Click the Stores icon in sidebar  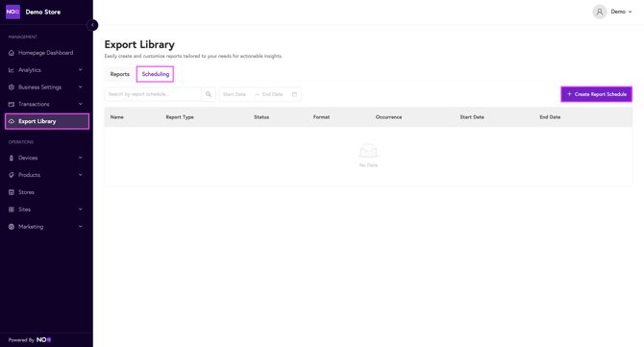coord(12,192)
